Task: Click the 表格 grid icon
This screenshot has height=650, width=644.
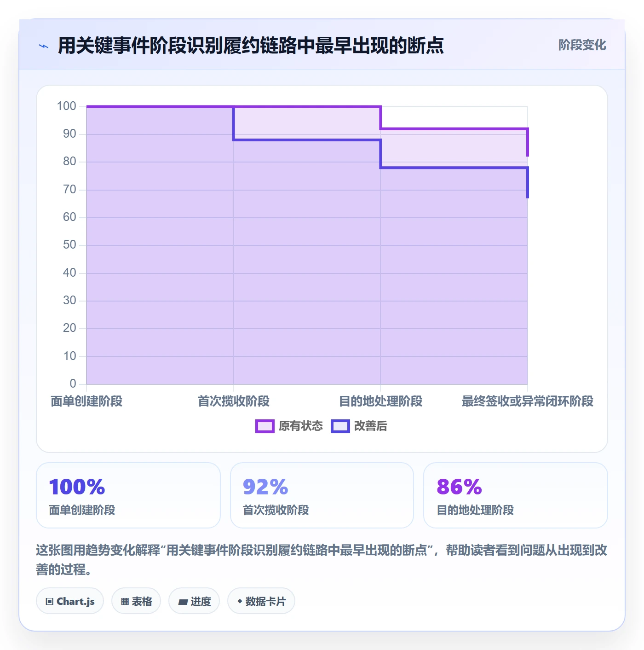Action: point(125,601)
